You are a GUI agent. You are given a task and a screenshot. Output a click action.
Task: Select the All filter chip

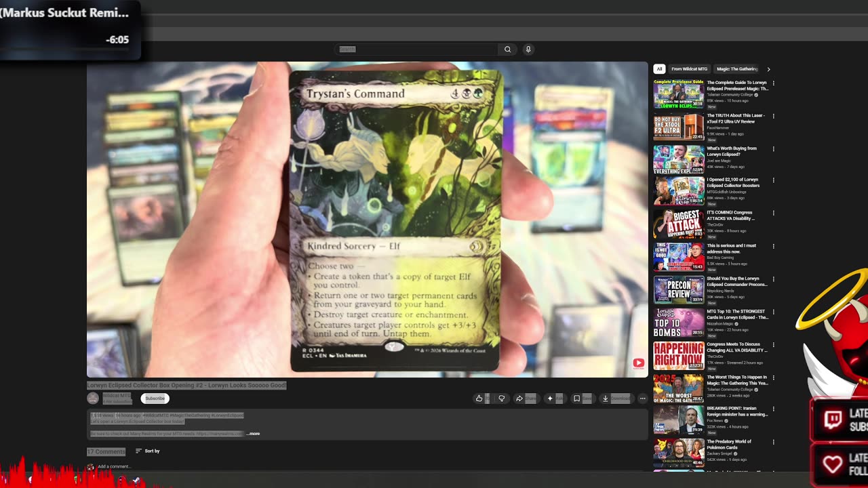click(659, 69)
